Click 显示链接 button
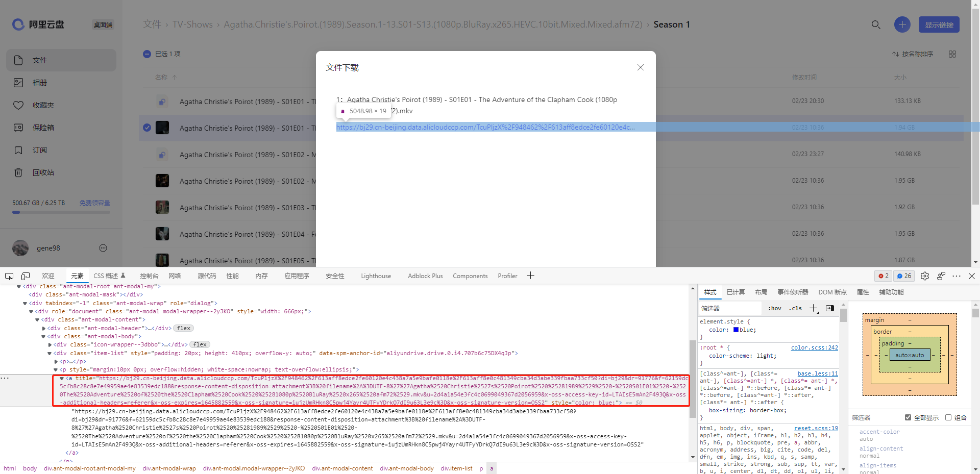 [x=939, y=24]
